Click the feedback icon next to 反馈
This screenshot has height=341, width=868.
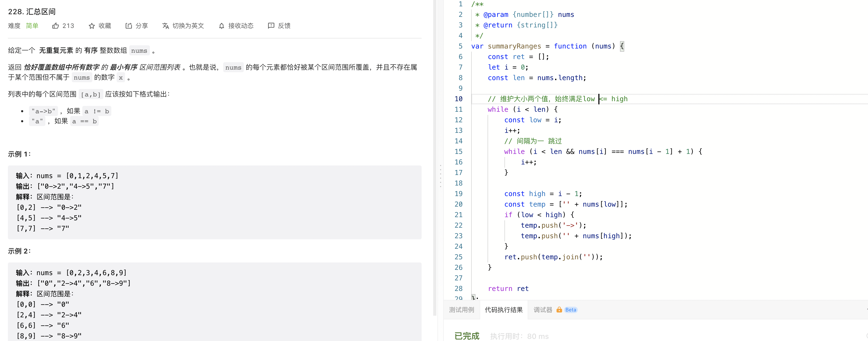pyautogui.click(x=271, y=26)
